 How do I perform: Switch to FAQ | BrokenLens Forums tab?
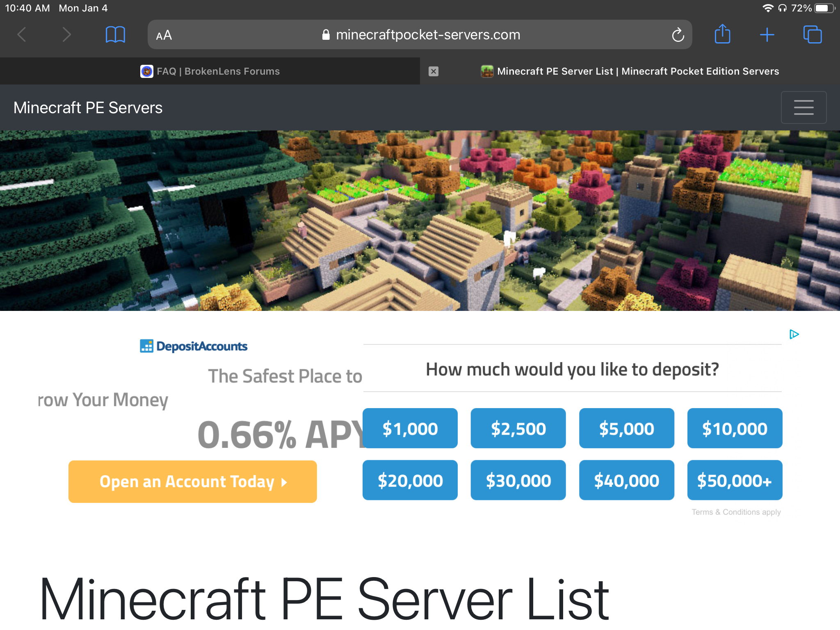pos(210,71)
